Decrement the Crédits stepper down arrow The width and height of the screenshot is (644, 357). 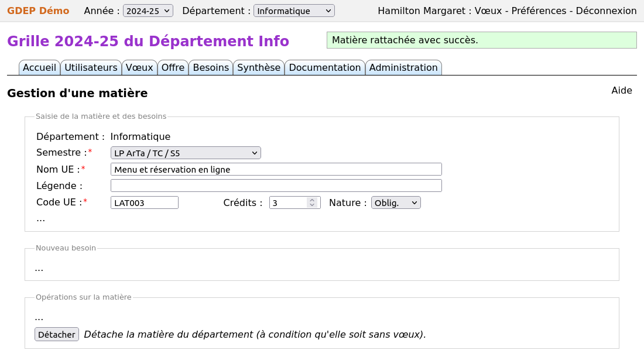312,205
